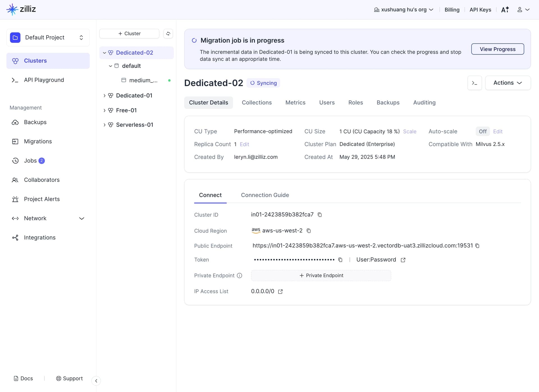Image resolution: width=539 pixels, height=392 pixels.
Task: Open the user account menu
Action: tap(523, 10)
